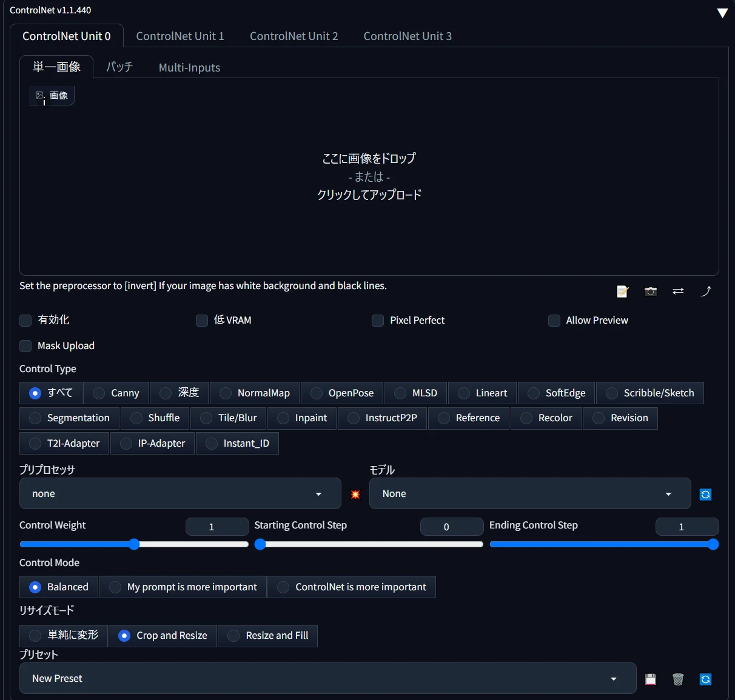
Task: Click the 画像 image label icon
Action: coord(52,95)
